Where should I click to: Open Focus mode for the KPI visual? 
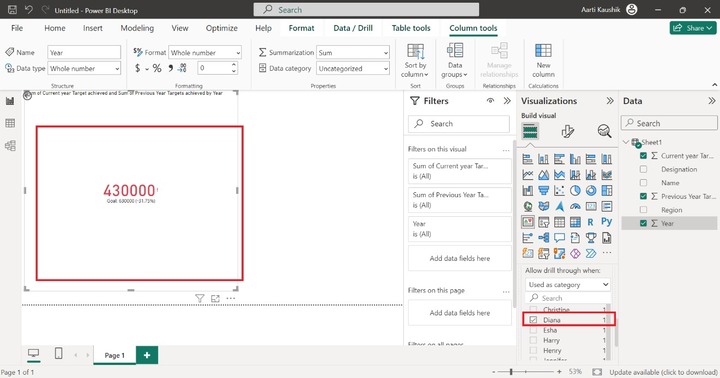tap(215, 299)
